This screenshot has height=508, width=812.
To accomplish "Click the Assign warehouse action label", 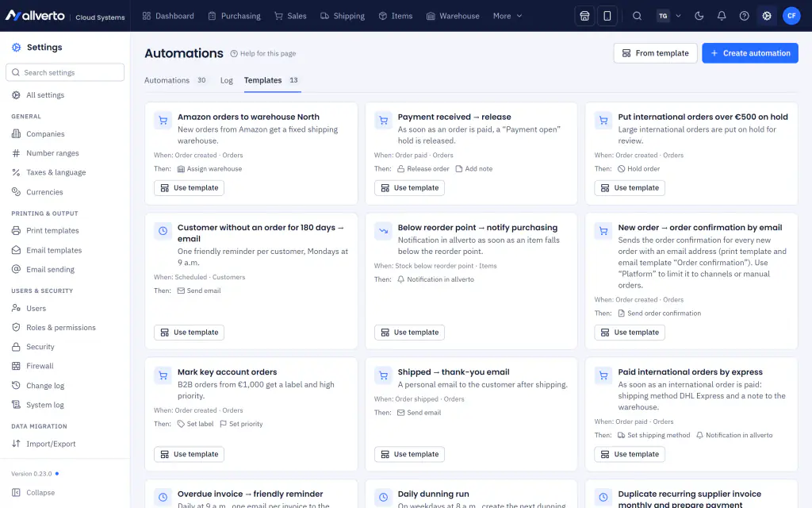I will (x=209, y=169).
